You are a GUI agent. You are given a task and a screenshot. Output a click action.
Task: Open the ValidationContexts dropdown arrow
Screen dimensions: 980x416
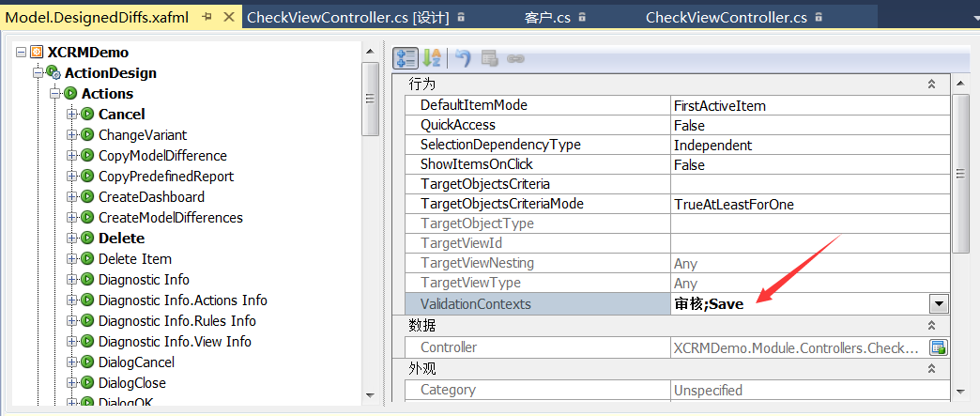click(940, 304)
